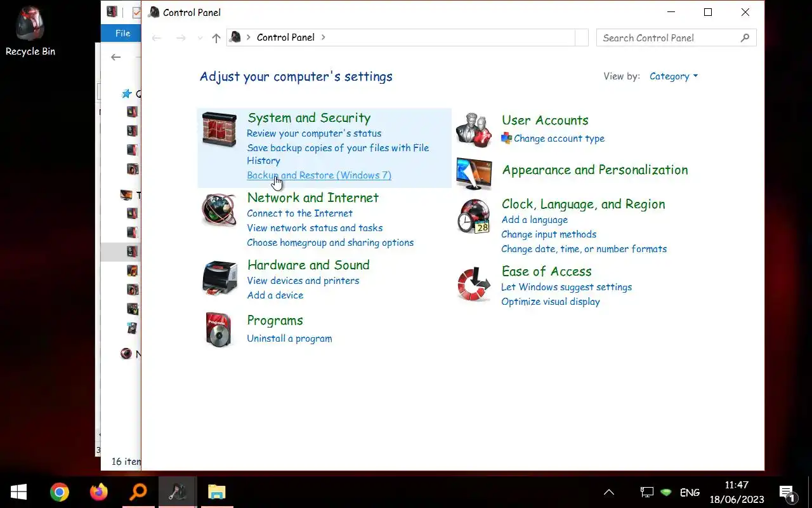The image size is (812, 508).
Task: Open the User Accounts heading
Action: tap(545, 120)
